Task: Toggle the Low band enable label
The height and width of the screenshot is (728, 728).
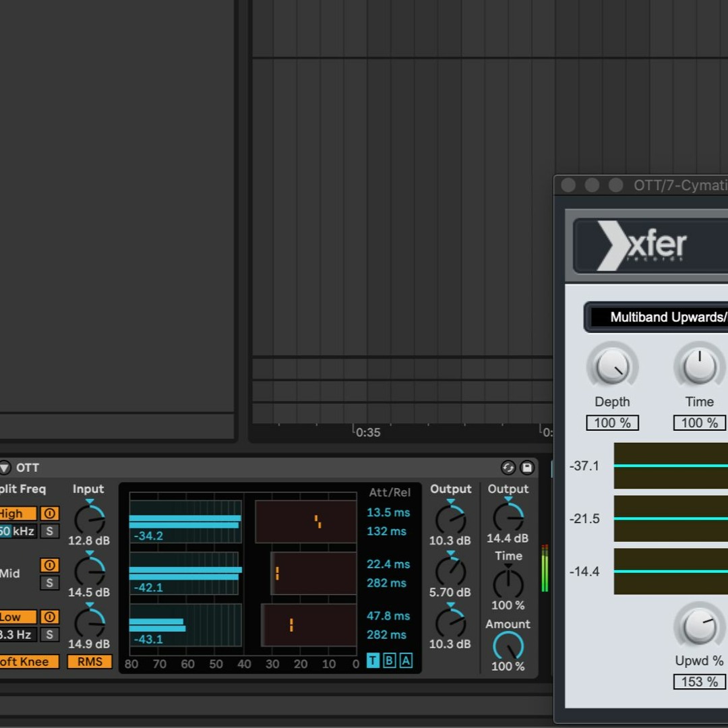Action: tap(18, 617)
